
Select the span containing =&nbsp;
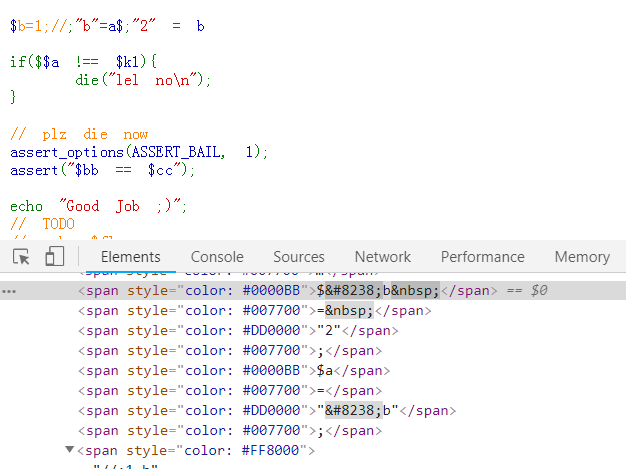(254, 311)
